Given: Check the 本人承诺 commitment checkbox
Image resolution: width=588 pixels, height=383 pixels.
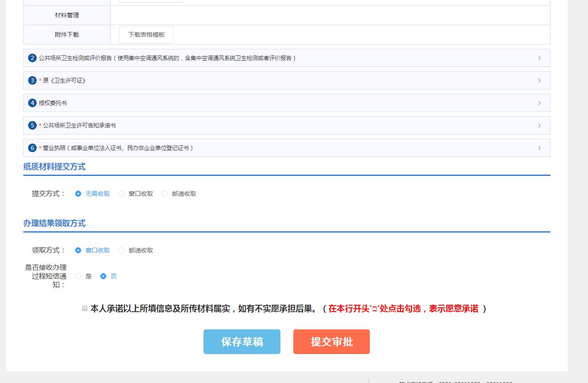Looking at the screenshot, I should click(x=85, y=308).
